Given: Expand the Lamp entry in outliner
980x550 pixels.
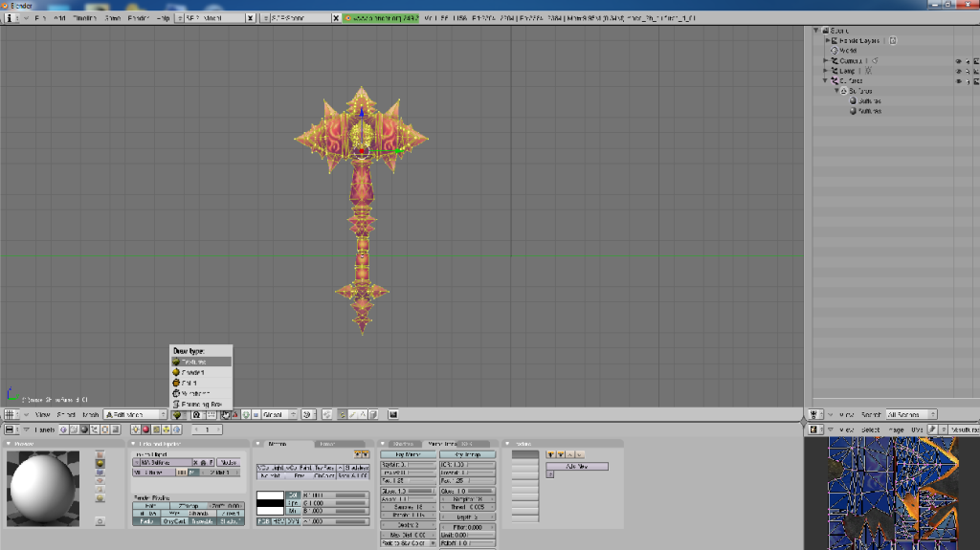Looking at the screenshot, I should [826, 71].
